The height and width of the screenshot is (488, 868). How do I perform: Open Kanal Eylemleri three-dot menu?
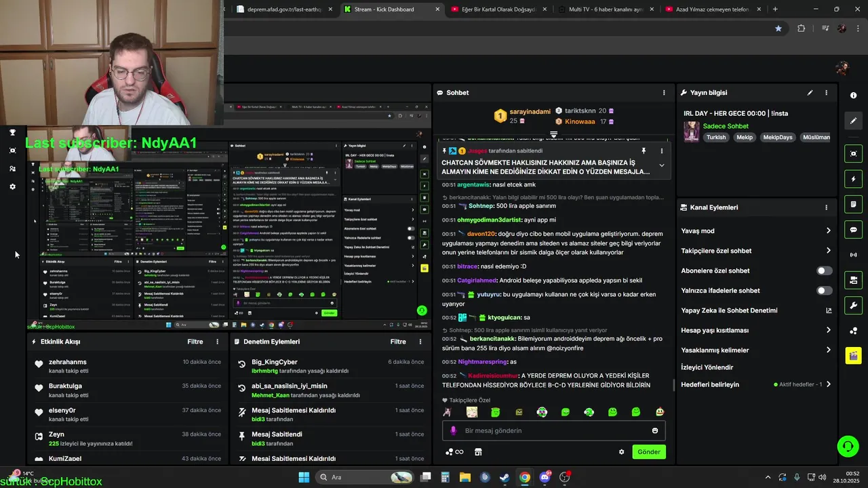(826, 207)
